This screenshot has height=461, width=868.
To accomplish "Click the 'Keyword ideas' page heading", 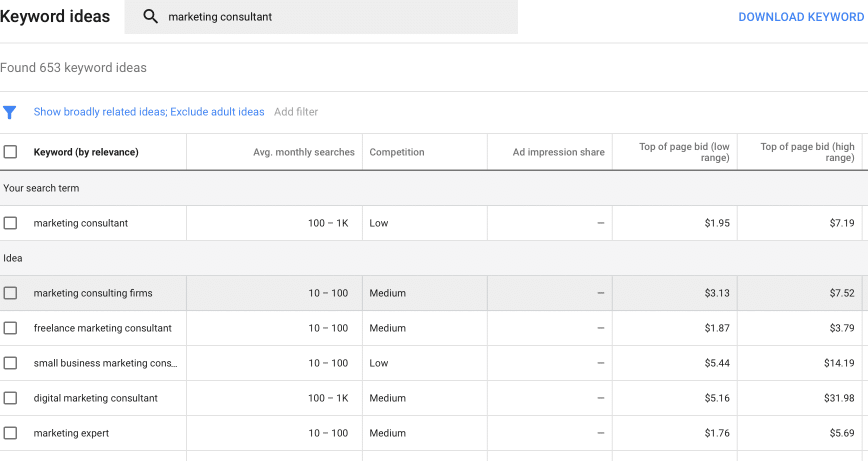I will [55, 16].
